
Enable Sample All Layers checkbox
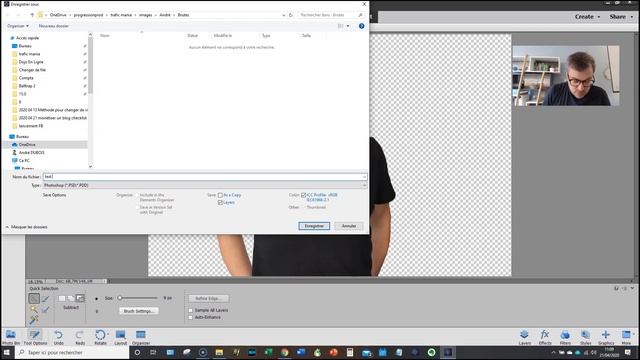[191, 310]
